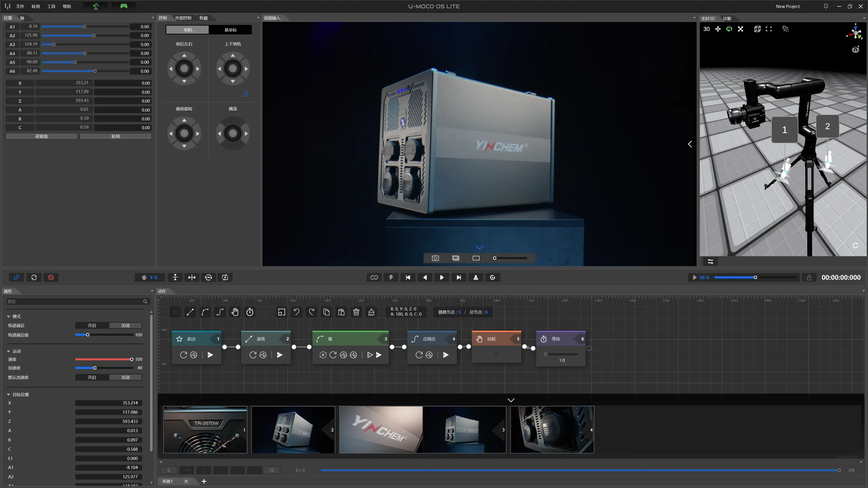Delete node with trash icon
This screenshot has width=868, height=488.
tap(356, 312)
